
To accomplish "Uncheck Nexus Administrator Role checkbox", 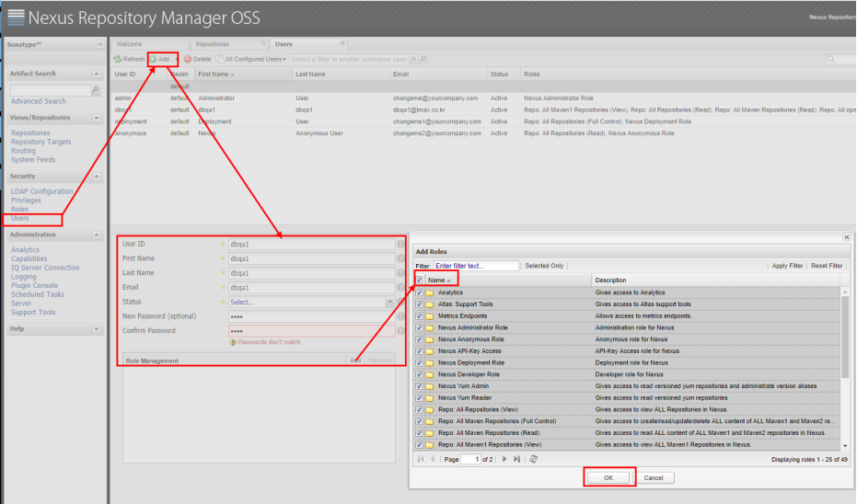I will tap(419, 327).
